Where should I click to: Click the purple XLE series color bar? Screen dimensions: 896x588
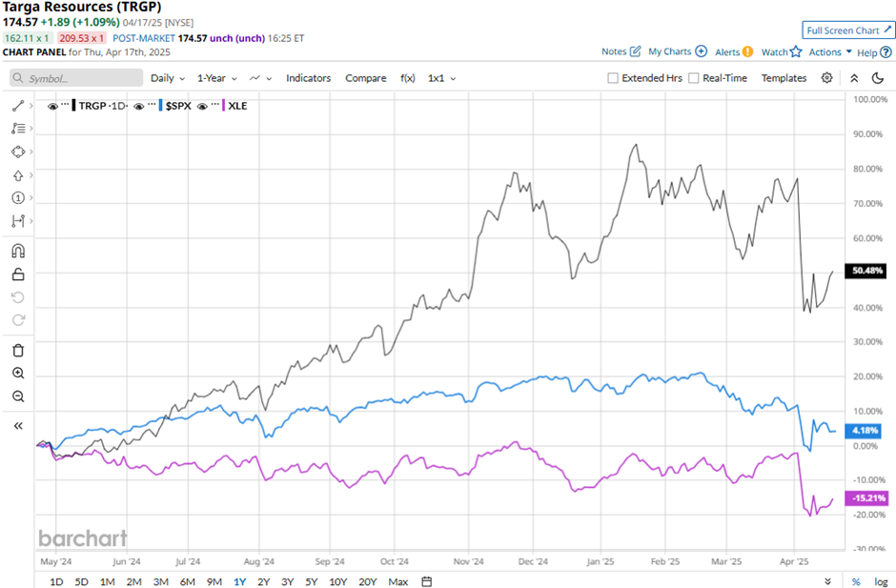(224, 106)
